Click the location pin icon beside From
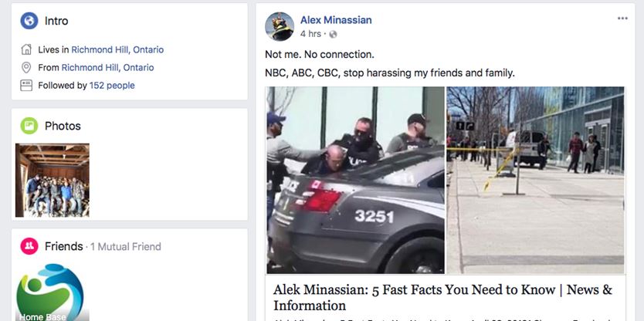Viewport: 644px width, 321px height. 26,67
